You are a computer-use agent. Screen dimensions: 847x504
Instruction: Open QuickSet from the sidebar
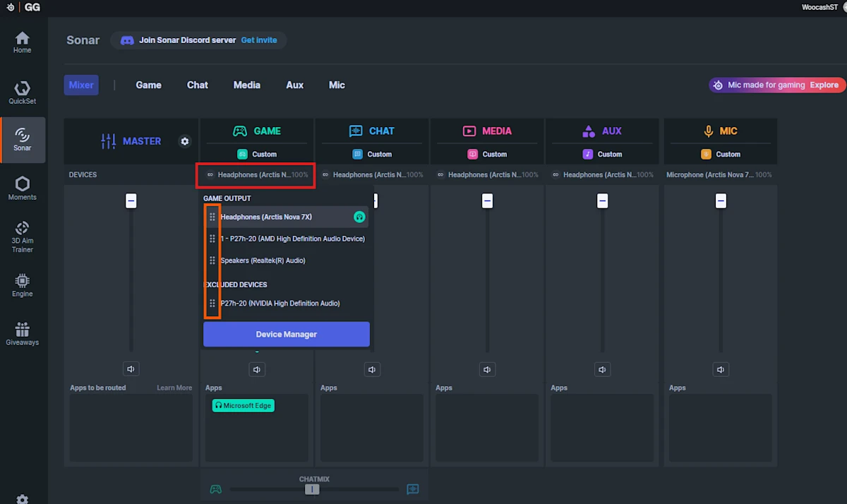(x=22, y=92)
